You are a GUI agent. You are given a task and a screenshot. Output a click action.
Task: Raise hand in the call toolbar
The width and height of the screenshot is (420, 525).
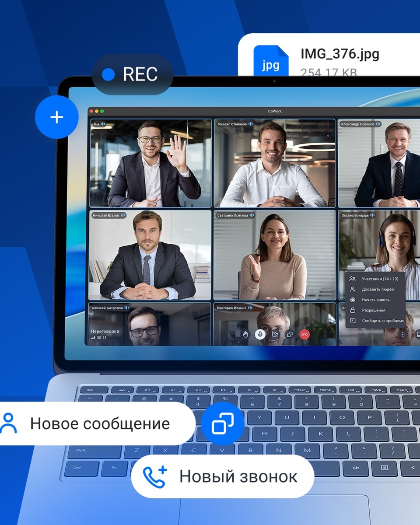point(245,334)
